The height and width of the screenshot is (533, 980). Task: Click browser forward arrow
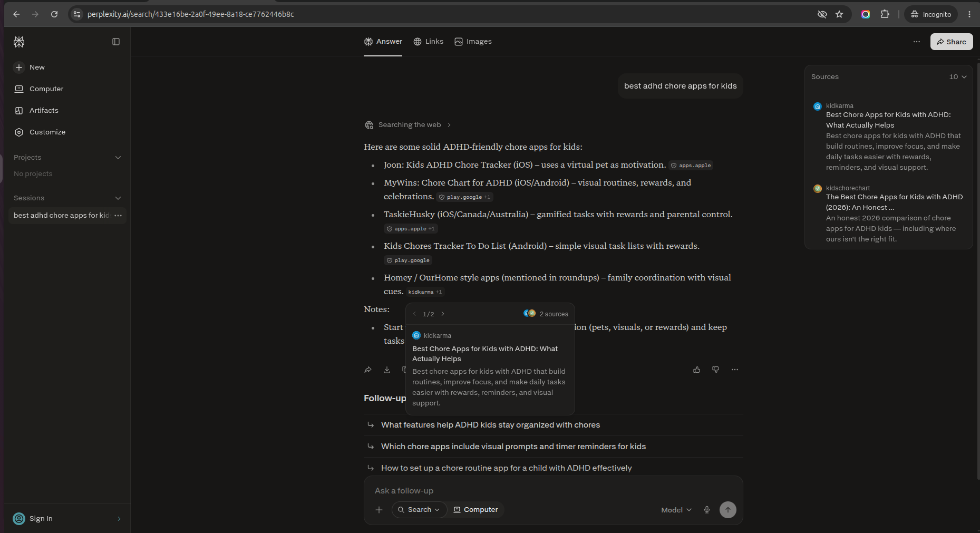[x=35, y=14]
